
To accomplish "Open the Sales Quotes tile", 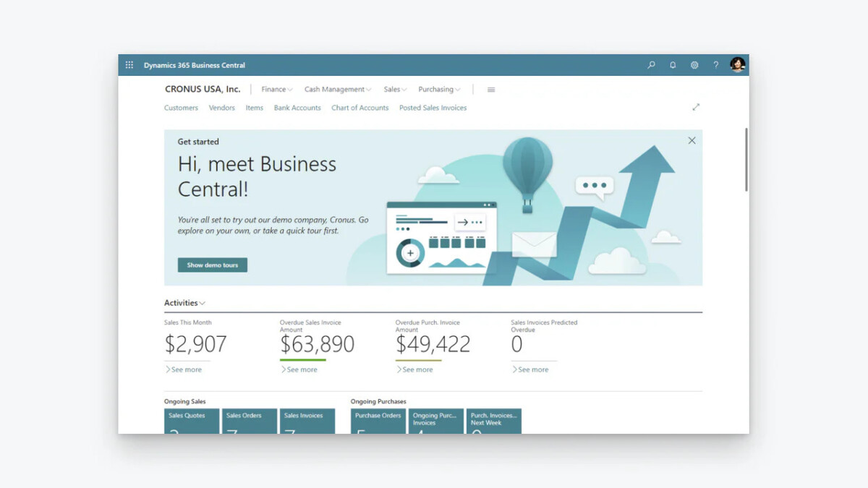I will pos(192,421).
